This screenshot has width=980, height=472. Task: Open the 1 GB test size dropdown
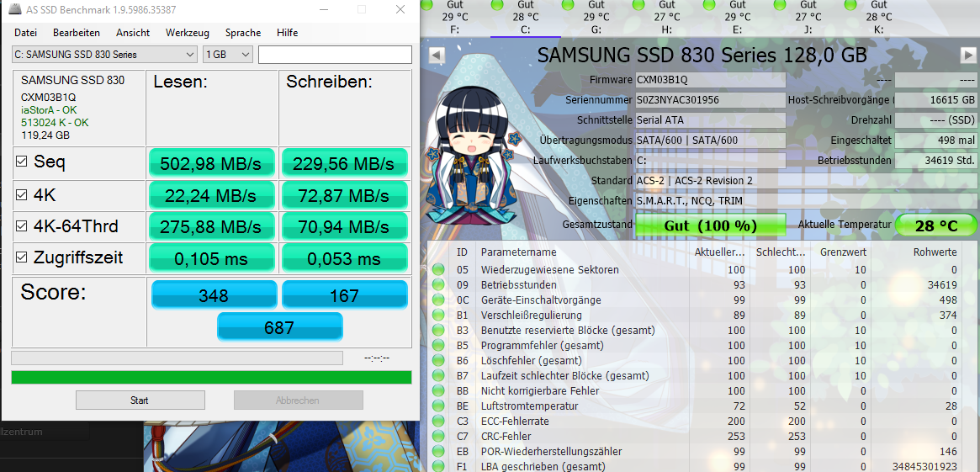coord(228,55)
